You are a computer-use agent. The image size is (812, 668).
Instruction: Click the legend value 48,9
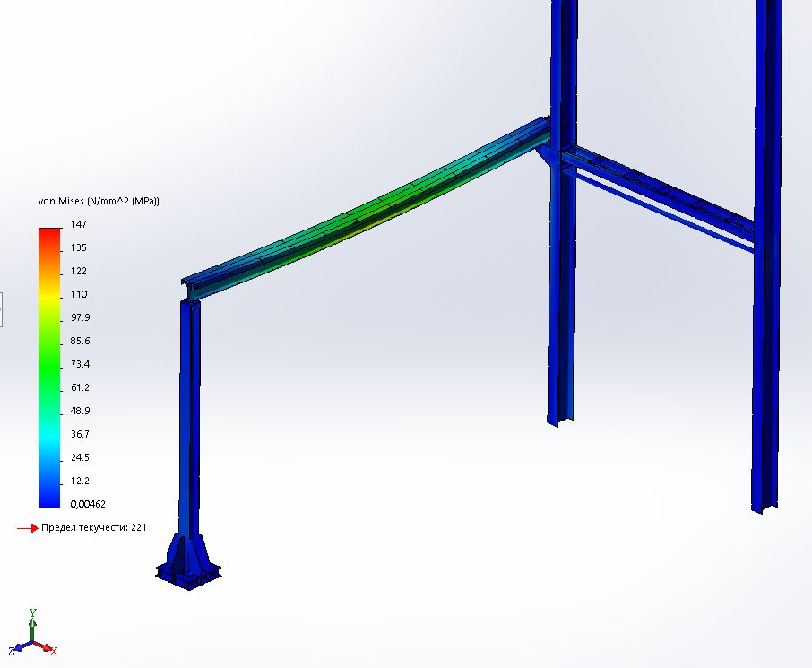(x=81, y=411)
